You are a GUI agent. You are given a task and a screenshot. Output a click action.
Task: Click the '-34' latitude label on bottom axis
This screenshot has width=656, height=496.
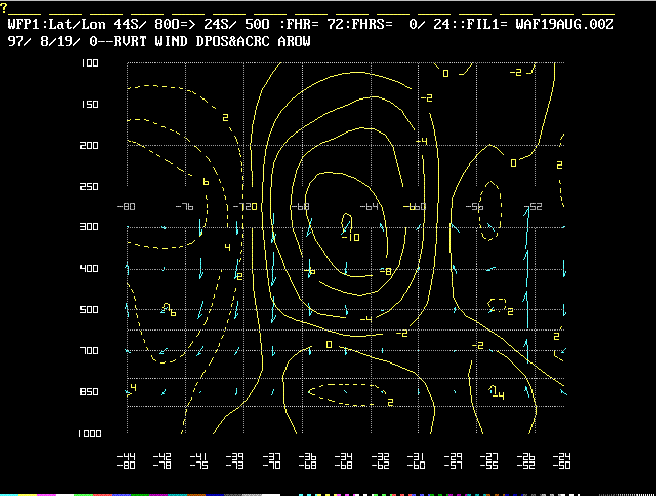343,456
